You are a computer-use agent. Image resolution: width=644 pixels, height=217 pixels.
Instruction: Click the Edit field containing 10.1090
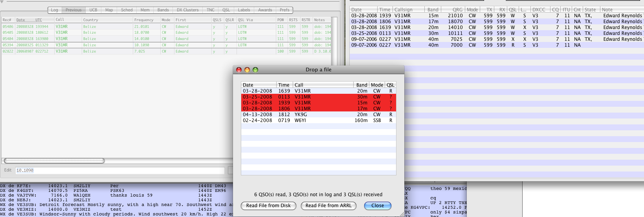120,170
